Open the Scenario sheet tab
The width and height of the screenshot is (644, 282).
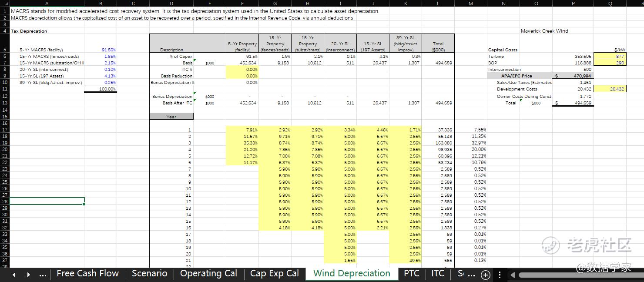pos(149,273)
